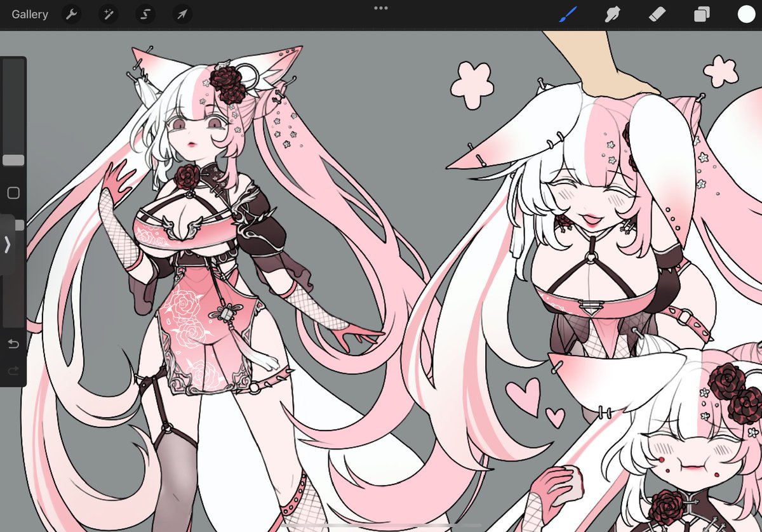
Task: Expand the sidebar side tab chevron
Action: click(x=7, y=244)
